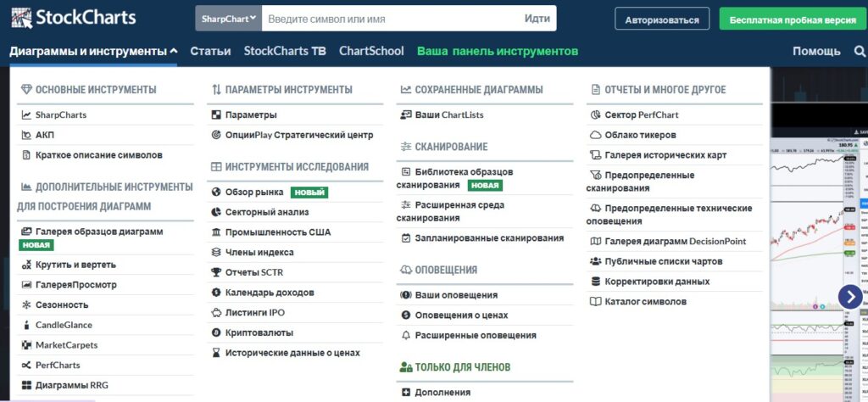This screenshot has width=868, height=402.
Task: Open Галерея диаграмм DecisionPoint link
Action: tap(676, 242)
